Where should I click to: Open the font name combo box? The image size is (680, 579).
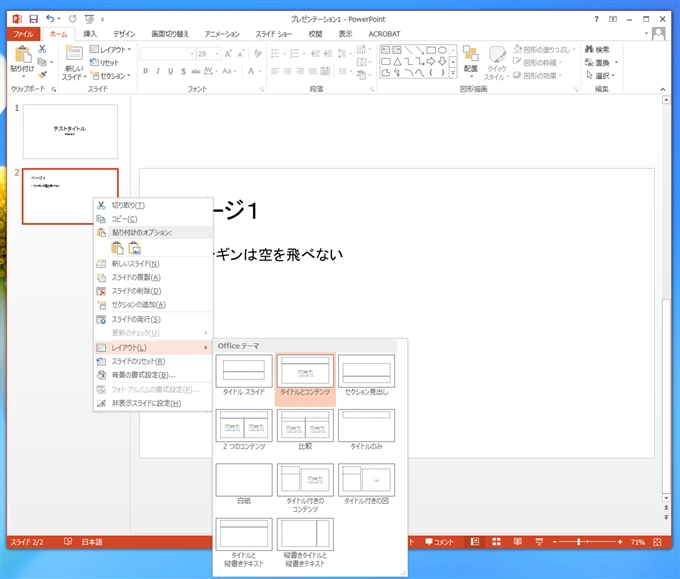click(167, 54)
